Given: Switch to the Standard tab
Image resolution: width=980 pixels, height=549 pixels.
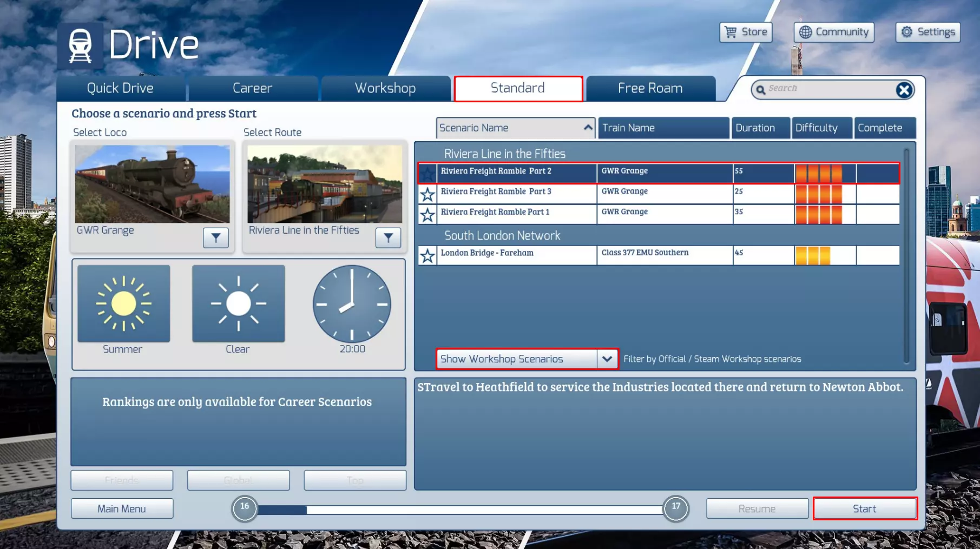Looking at the screenshot, I should coord(518,88).
